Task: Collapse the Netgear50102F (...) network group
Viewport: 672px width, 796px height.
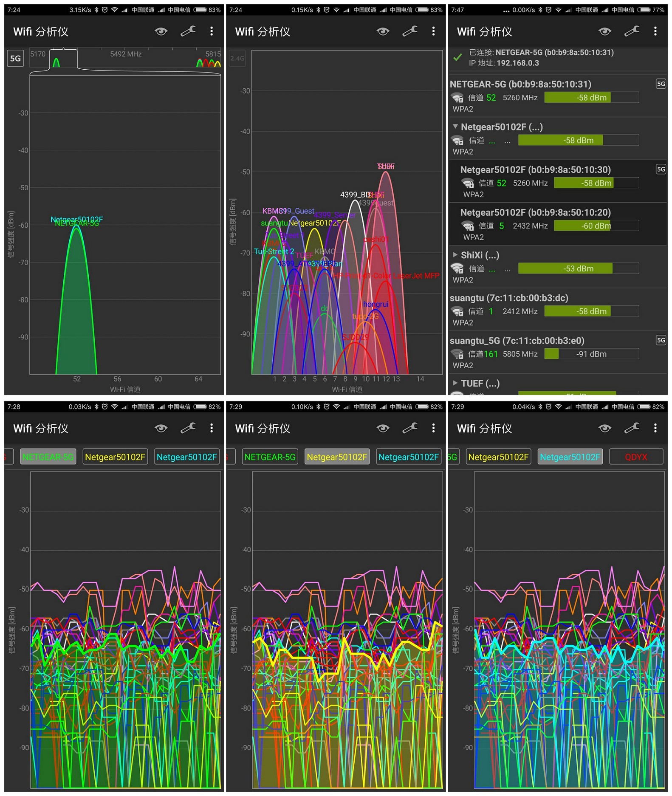Action: (455, 127)
